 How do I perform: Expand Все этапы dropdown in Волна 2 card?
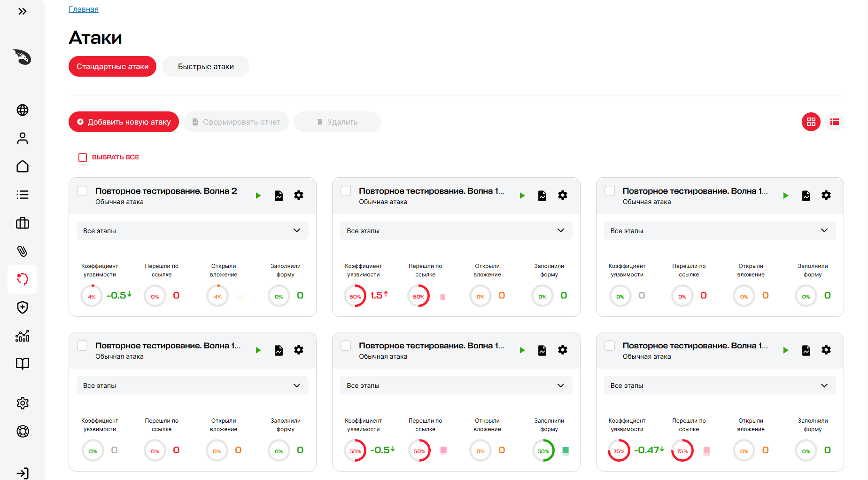point(193,231)
